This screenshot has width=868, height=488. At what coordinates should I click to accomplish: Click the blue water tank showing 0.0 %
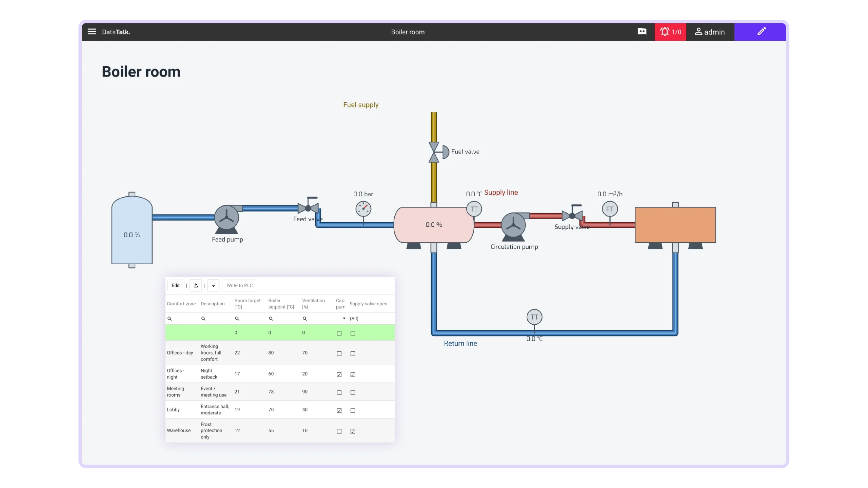pos(132,230)
